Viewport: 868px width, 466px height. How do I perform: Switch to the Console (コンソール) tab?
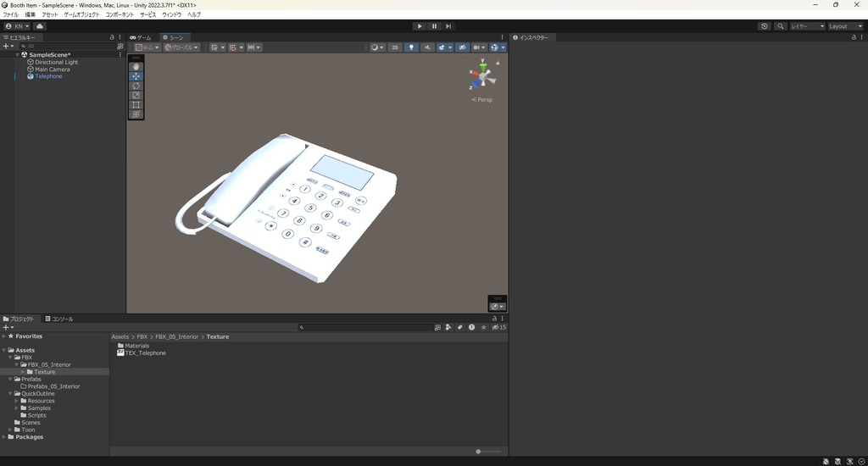point(59,319)
